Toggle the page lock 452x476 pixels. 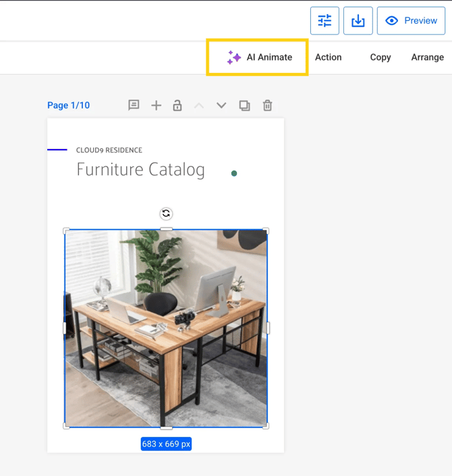coord(177,105)
